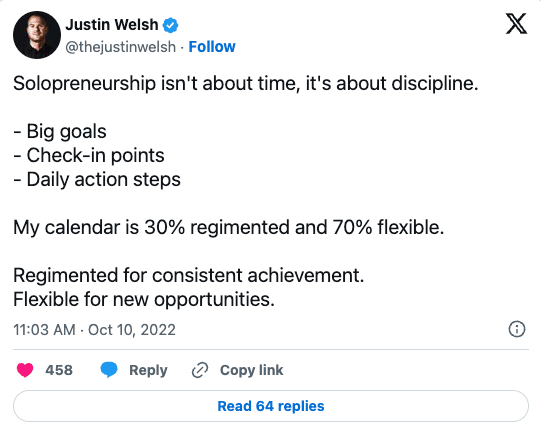Click the Reply text label
Image resolution: width=541 pixels, height=435 pixels.
148,370
